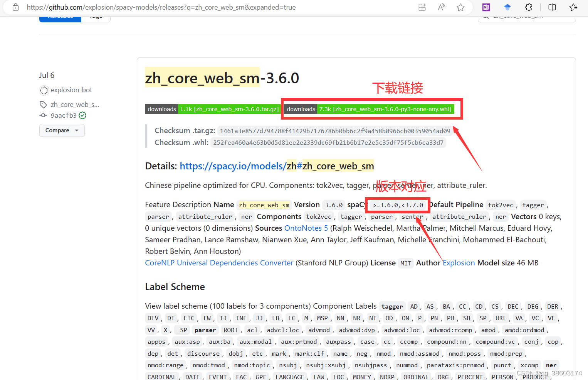Click the bold tagger label in Label Scheme
Image resolution: width=588 pixels, height=380 pixels.
click(392, 307)
